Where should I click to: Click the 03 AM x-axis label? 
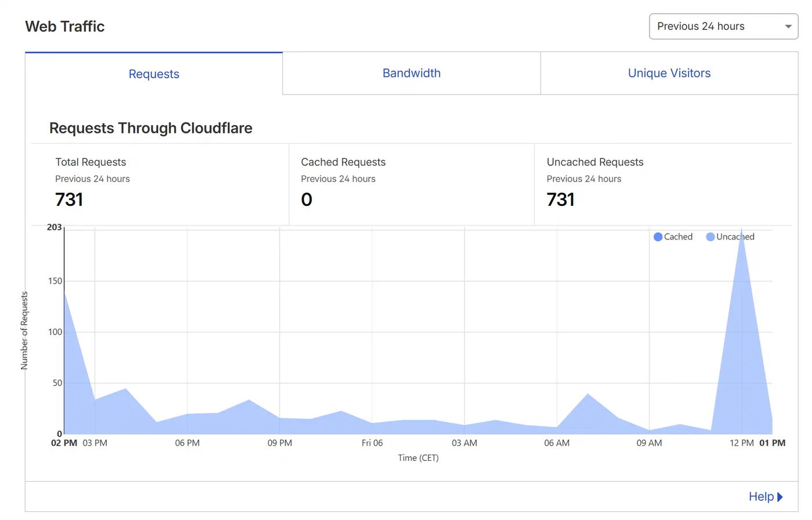click(x=464, y=443)
